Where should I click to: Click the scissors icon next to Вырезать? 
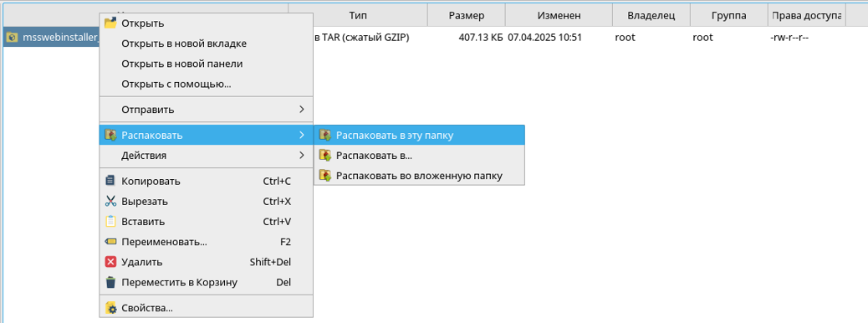click(x=110, y=201)
